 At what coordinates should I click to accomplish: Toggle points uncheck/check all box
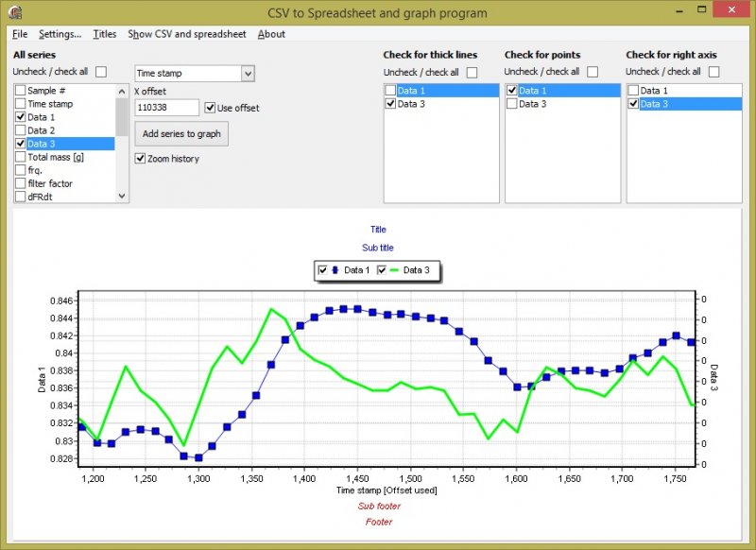click(593, 72)
